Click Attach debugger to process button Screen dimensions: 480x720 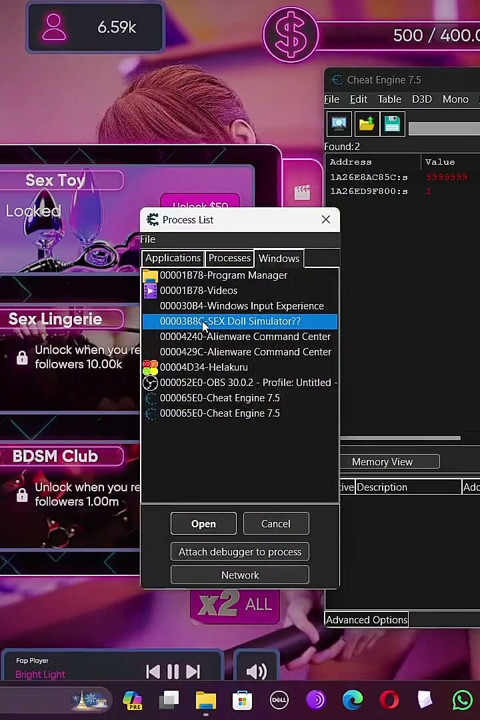tap(240, 551)
